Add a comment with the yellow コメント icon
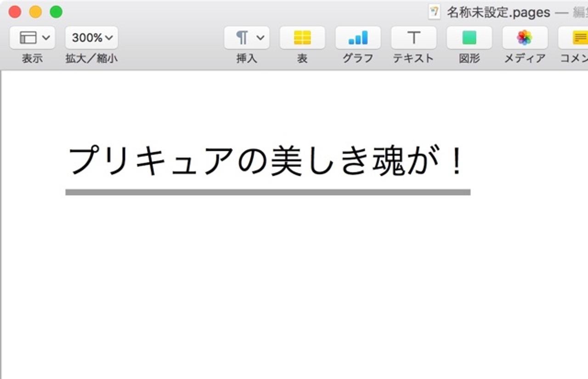Image resolution: width=588 pixels, height=379 pixels. (x=573, y=38)
